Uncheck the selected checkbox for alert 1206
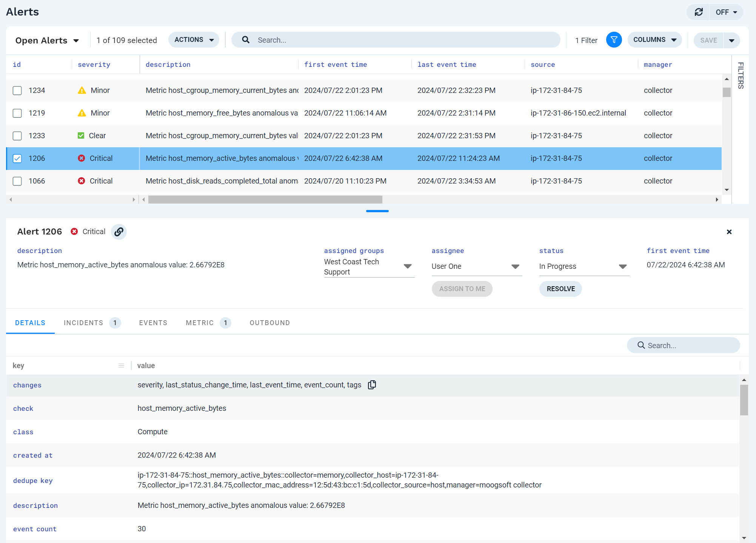Viewport: 756px width, 543px height. coord(17,158)
